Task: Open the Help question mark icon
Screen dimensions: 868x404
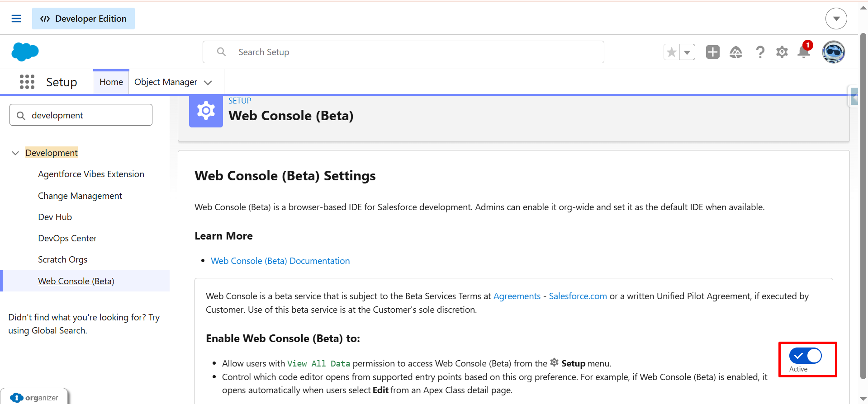Action: point(760,52)
